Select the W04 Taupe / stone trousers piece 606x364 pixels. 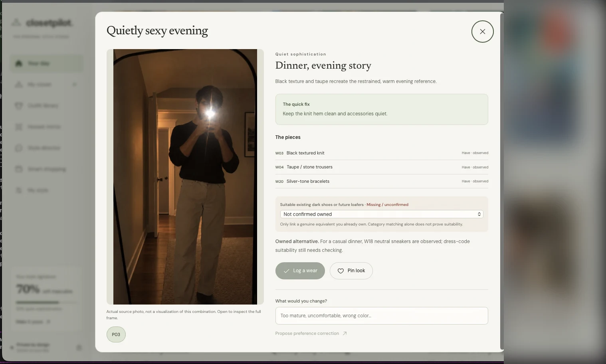coord(382,167)
